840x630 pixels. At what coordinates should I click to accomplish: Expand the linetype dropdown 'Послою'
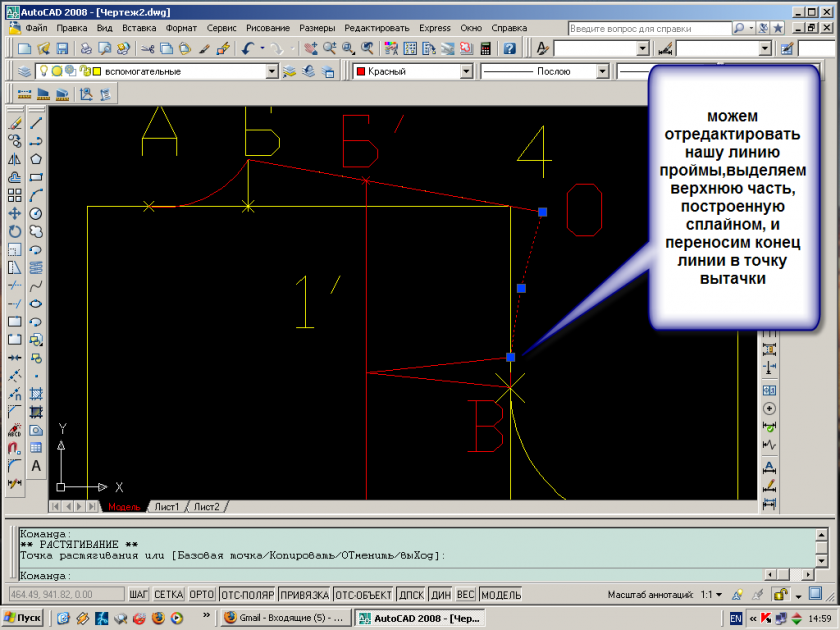[602, 71]
